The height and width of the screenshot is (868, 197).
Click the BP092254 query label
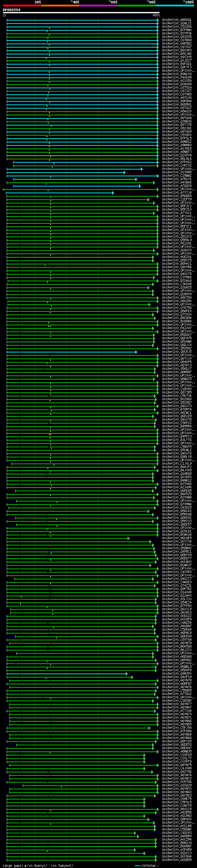coord(11,10)
